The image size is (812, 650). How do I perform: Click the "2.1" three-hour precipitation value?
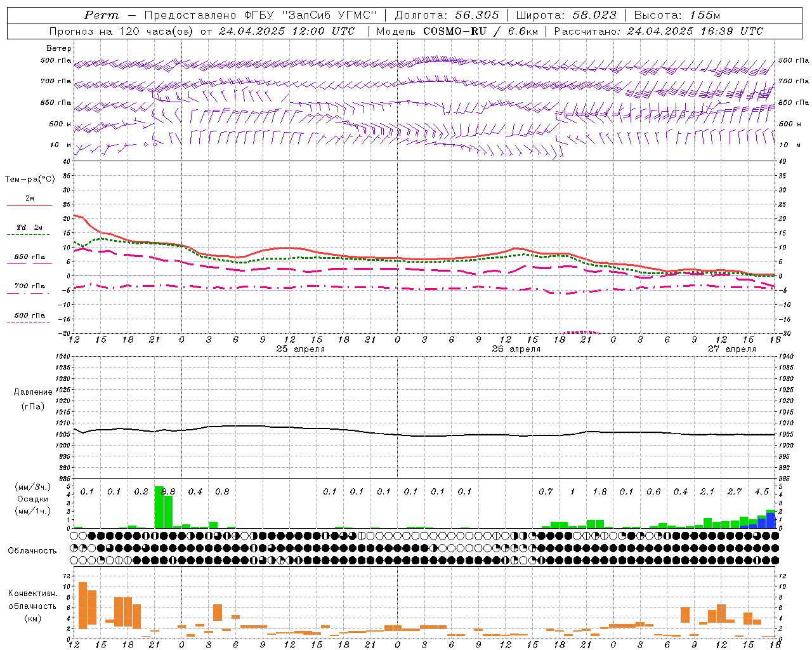(707, 491)
